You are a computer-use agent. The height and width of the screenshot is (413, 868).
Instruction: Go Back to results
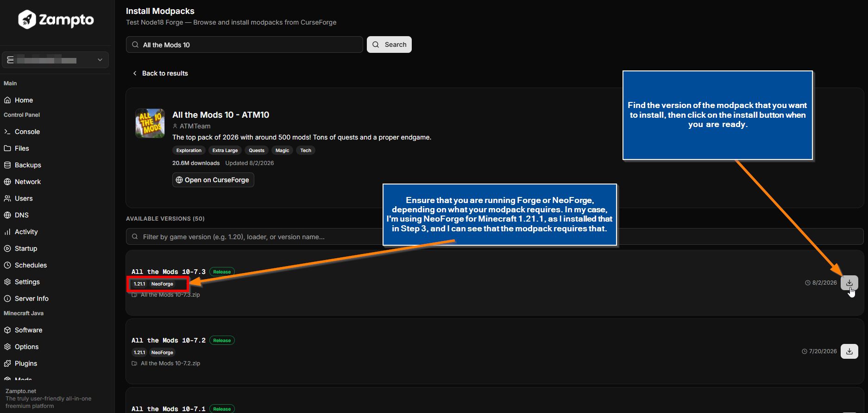pos(160,73)
